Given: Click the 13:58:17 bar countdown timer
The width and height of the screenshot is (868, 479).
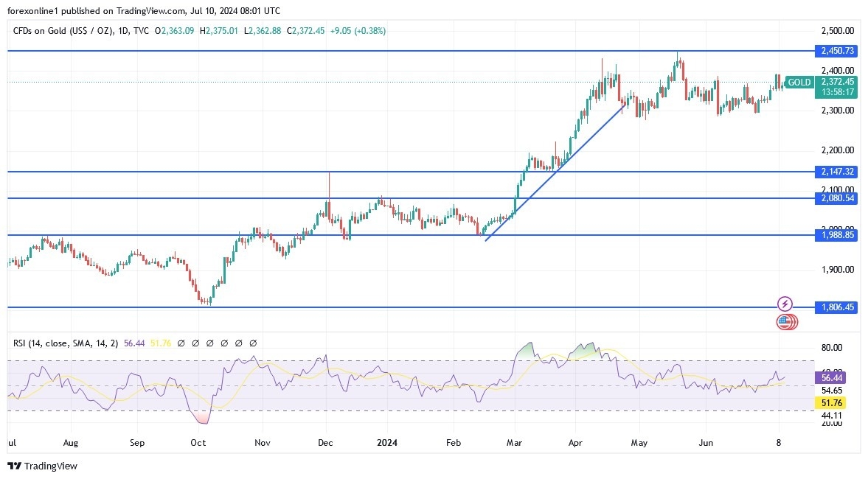Looking at the screenshot, I should tap(836, 92).
